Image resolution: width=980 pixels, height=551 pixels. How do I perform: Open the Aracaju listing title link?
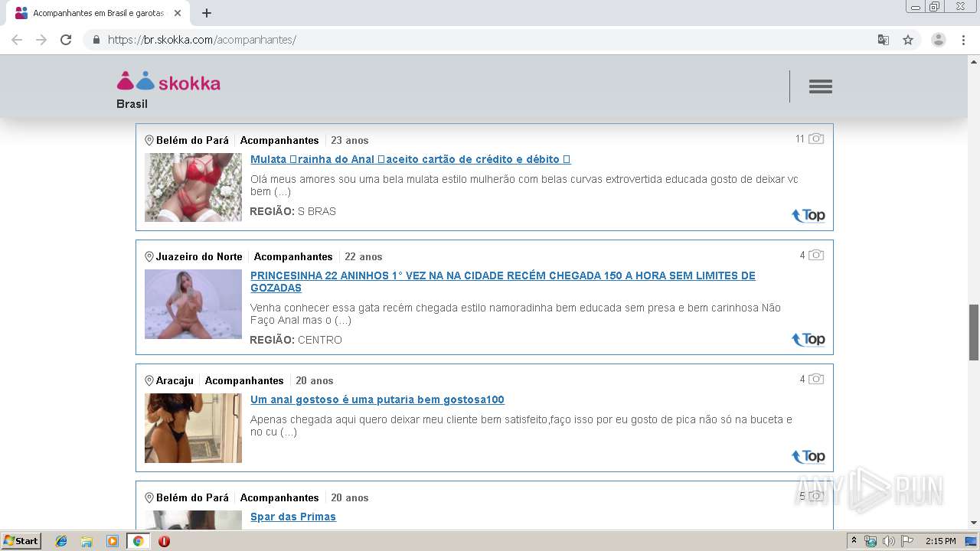(x=377, y=399)
